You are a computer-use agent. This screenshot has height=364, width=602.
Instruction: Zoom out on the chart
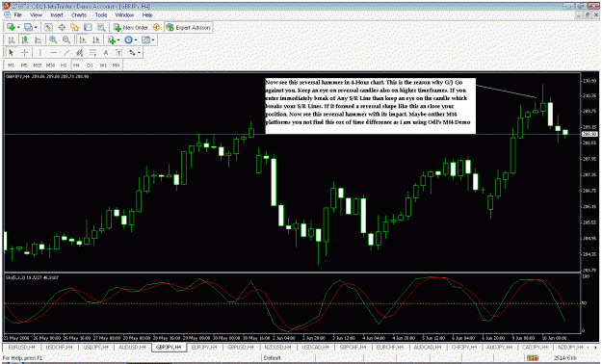(x=66, y=39)
